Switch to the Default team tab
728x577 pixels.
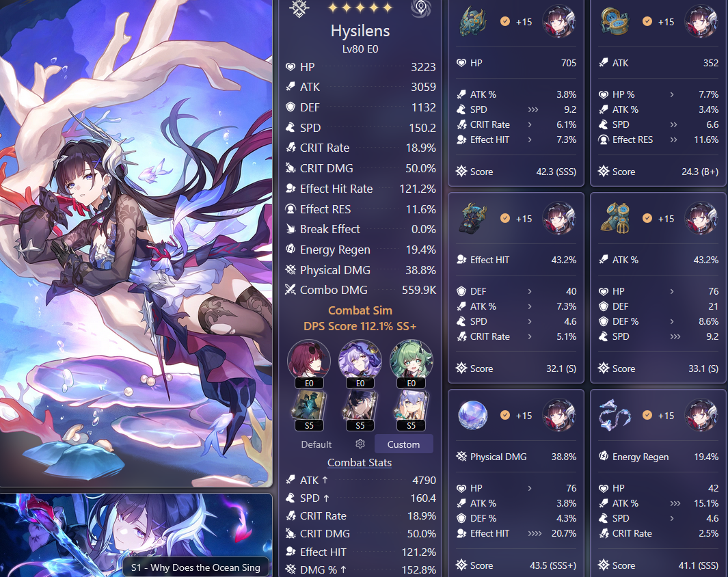pos(316,444)
